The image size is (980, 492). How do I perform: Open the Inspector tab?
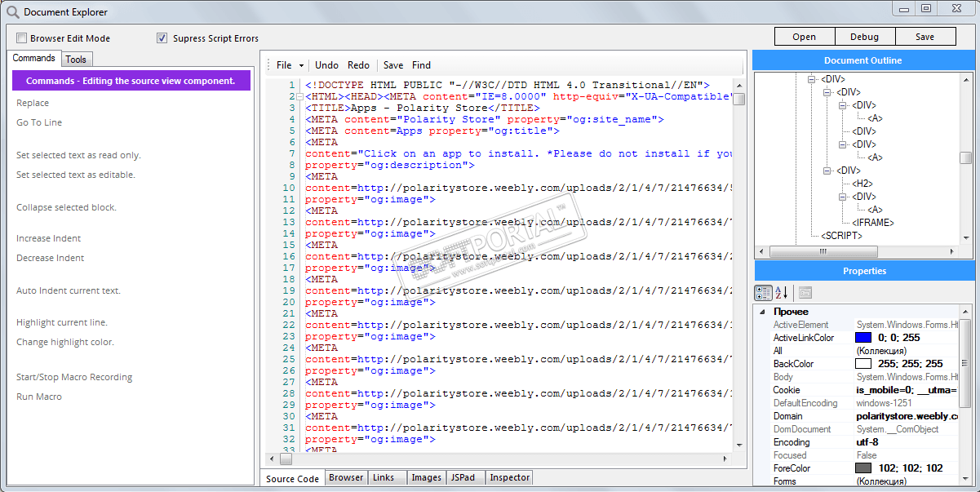[x=509, y=477]
